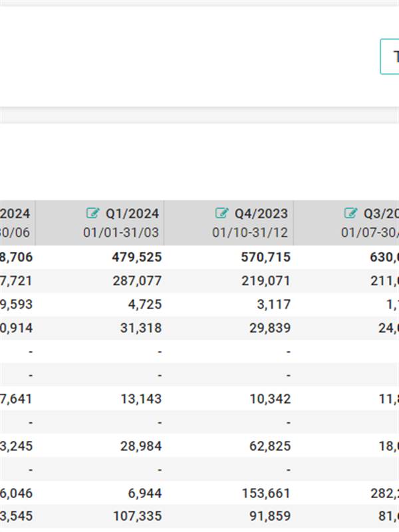Click the bold 479,525 cell
Screen dimensions: 399x532
(137, 257)
